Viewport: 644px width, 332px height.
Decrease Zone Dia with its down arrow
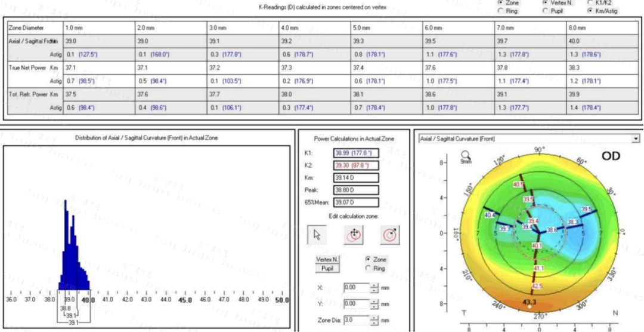[374, 324]
